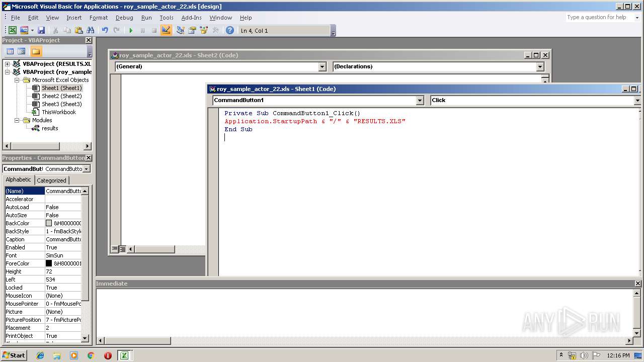Close the Immediate window
This screenshot has width=644, height=362.
click(x=638, y=284)
